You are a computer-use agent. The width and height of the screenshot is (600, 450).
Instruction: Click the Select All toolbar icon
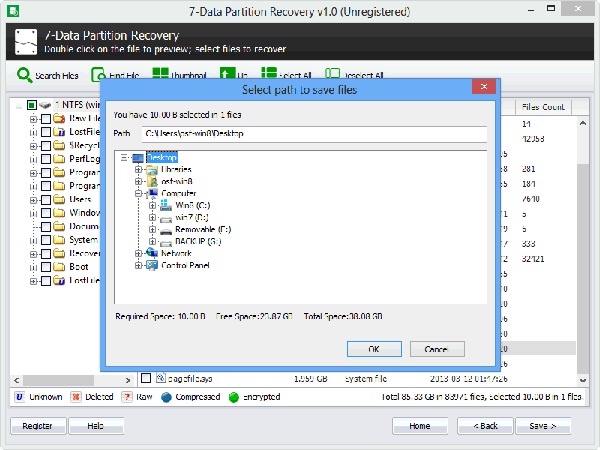click(x=269, y=73)
